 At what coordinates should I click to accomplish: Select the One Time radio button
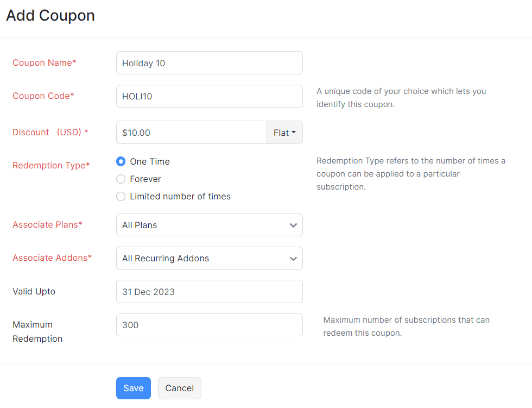(121, 161)
